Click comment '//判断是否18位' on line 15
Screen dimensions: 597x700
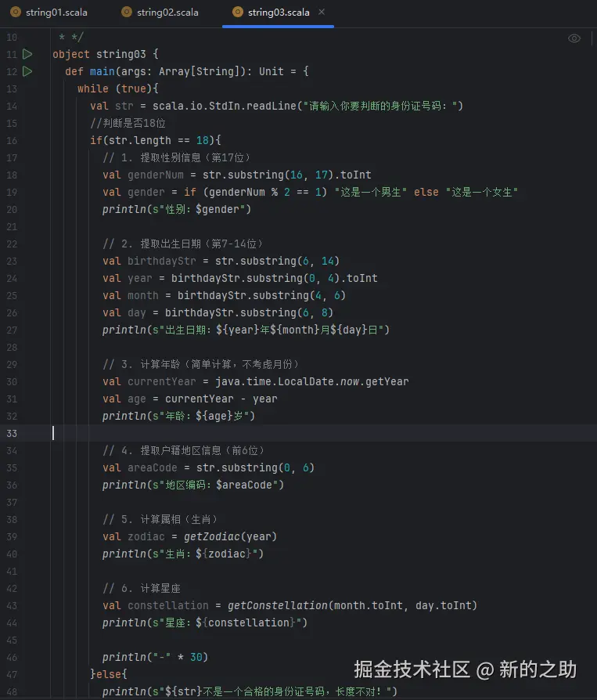128,123
